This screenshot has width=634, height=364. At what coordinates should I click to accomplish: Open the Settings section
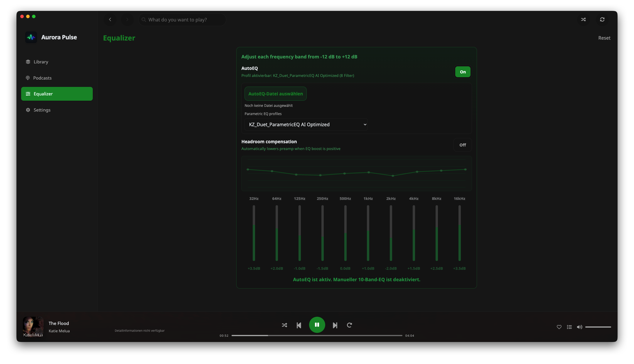57,110
